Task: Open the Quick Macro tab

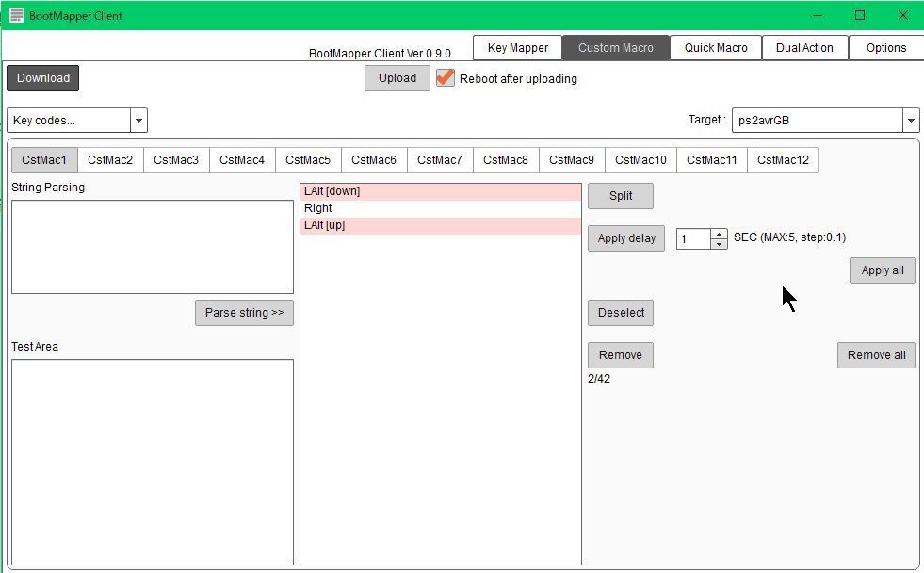Action: click(716, 48)
